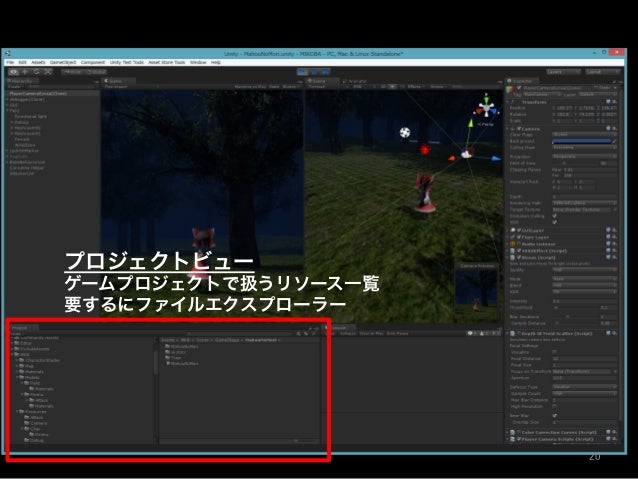Open the Free Aspect dropdown in Game view
638x479 pixels.
pyautogui.click(x=131, y=87)
